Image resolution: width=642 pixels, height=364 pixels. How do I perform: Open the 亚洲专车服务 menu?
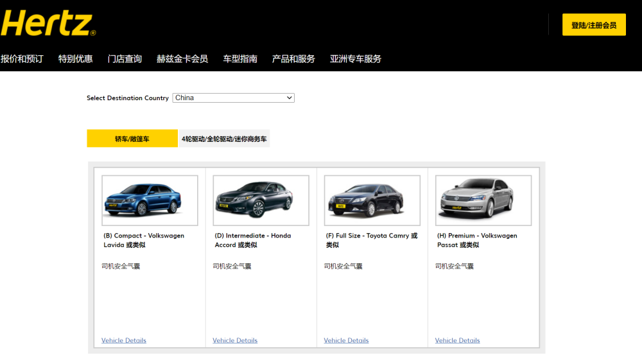coord(356,59)
